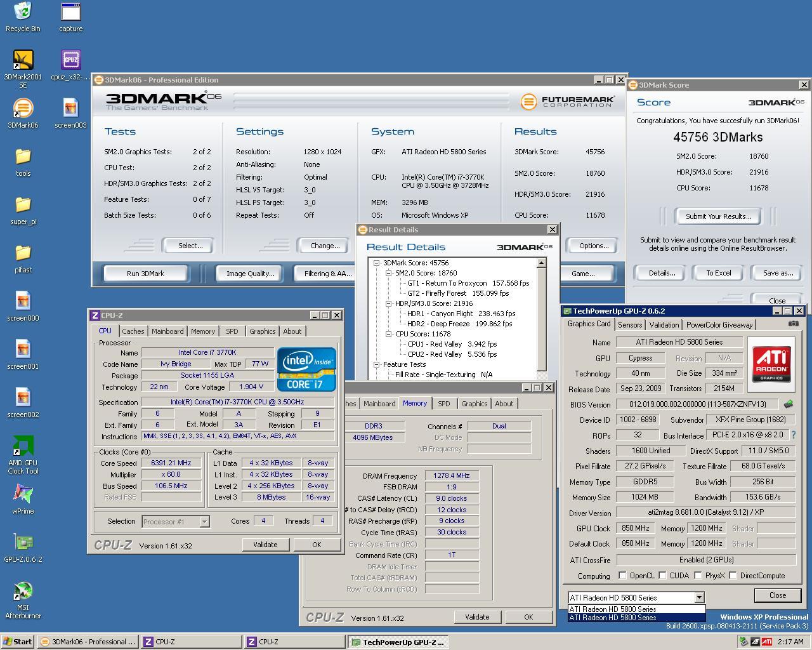Open the super_pi folder

point(23,210)
